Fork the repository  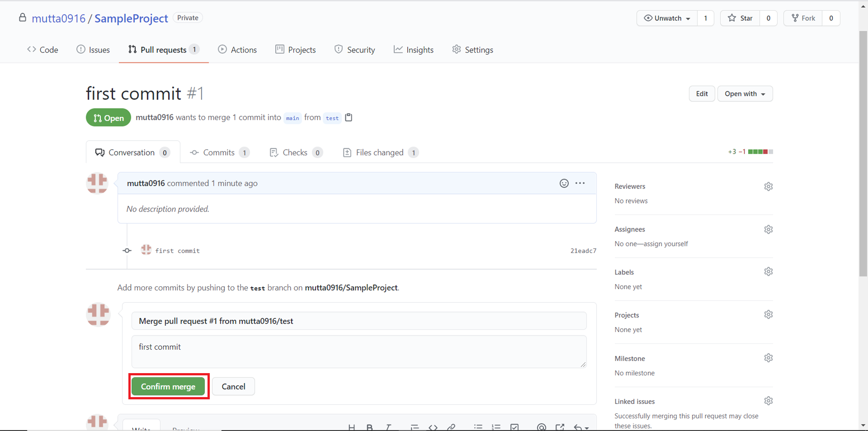[803, 18]
